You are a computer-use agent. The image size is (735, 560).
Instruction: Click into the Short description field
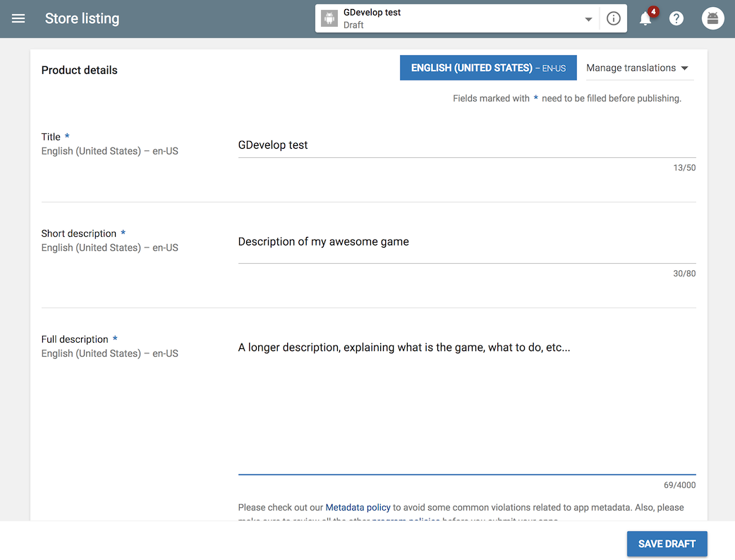(466, 242)
